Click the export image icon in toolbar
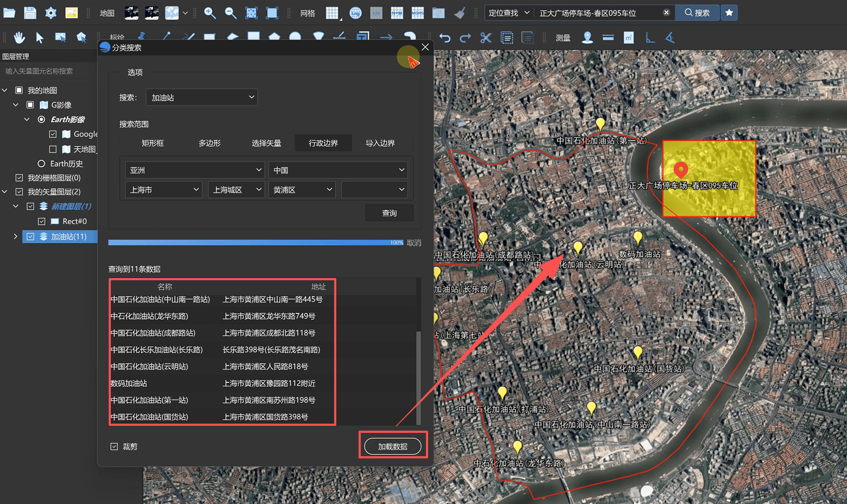 click(x=71, y=12)
